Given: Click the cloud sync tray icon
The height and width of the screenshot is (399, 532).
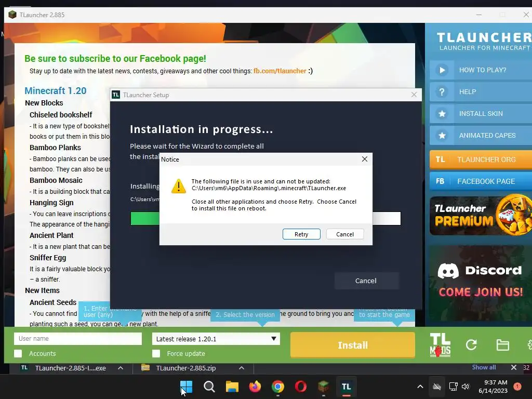Looking at the screenshot, I should tap(436, 387).
